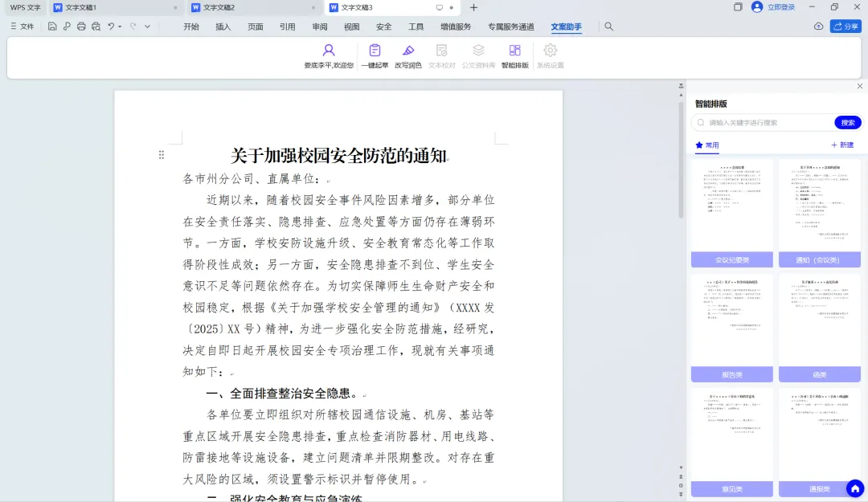Select the 文案助手 ribbon tab

pyautogui.click(x=566, y=27)
